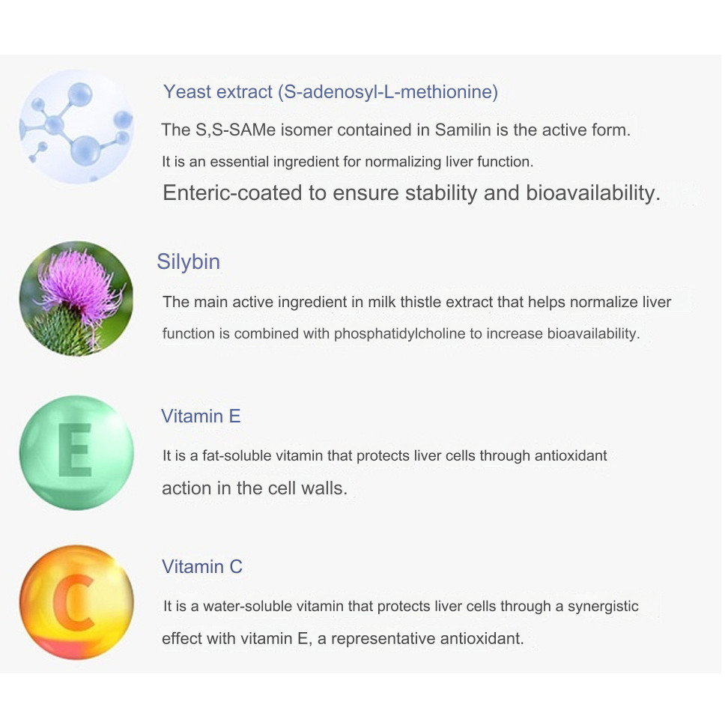Click the essential ingredient for liver function line
This screenshot has width=728, height=728.
coord(348,162)
